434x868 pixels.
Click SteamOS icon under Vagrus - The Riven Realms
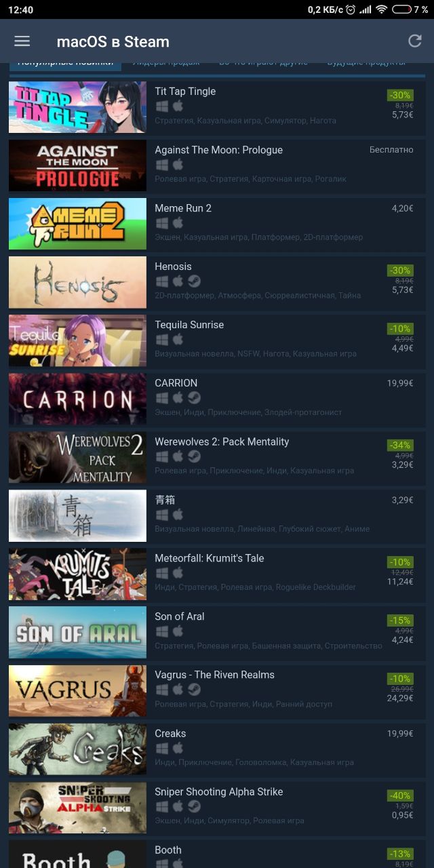(x=194, y=690)
